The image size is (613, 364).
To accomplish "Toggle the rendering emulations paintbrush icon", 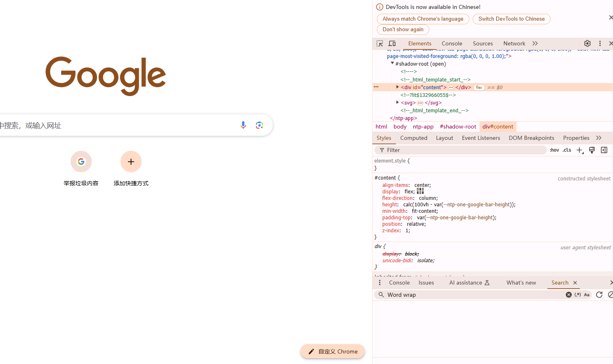I will 592,150.
